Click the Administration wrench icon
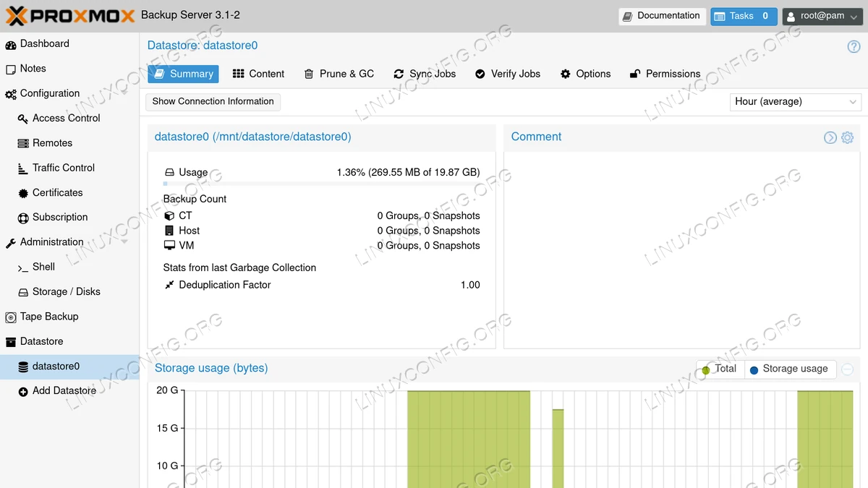 (x=11, y=243)
